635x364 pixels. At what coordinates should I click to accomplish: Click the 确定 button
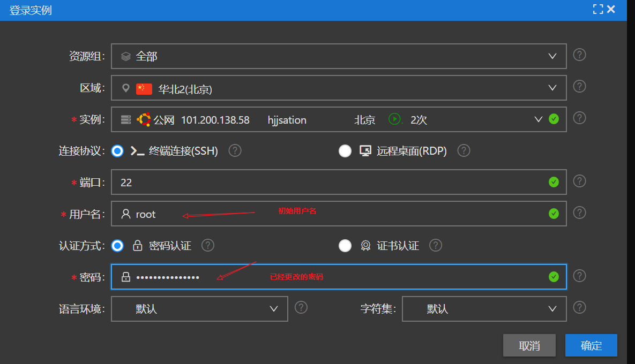click(591, 345)
